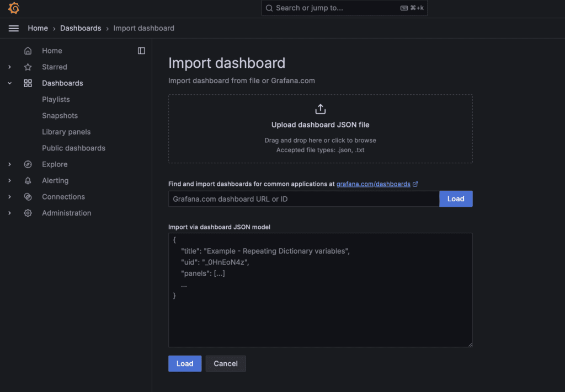The height and width of the screenshot is (392, 565).
Task: Click the Connections icon in sidebar
Action: pyautogui.click(x=28, y=196)
